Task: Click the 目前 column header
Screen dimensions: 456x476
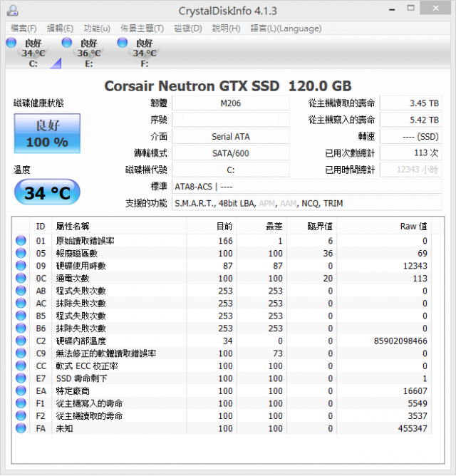Action: (x=212, y=227)
